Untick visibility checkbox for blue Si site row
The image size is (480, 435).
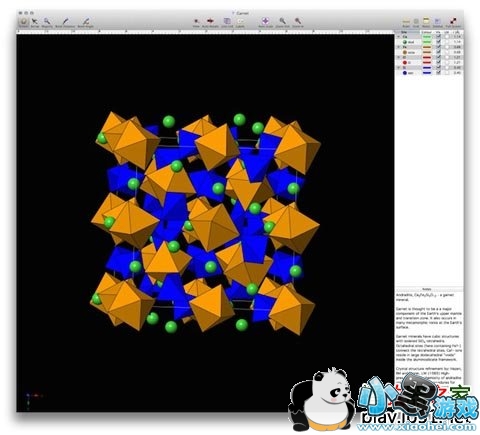[x=438, y=73]
